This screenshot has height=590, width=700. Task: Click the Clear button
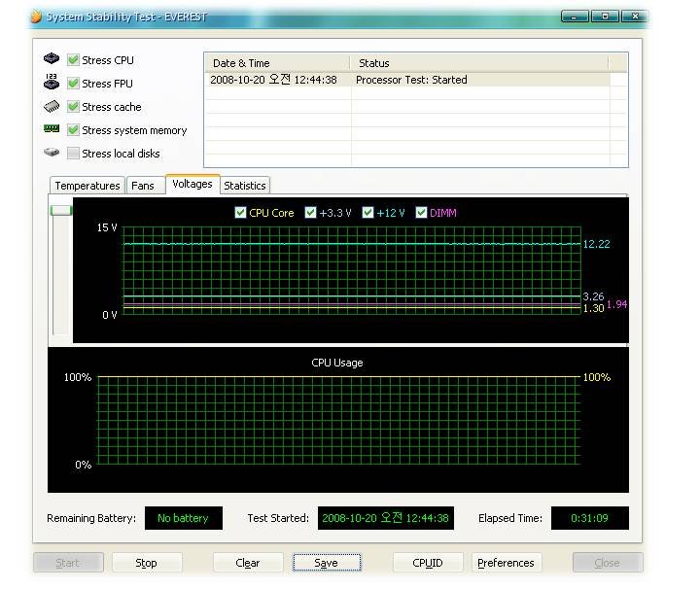248,563
